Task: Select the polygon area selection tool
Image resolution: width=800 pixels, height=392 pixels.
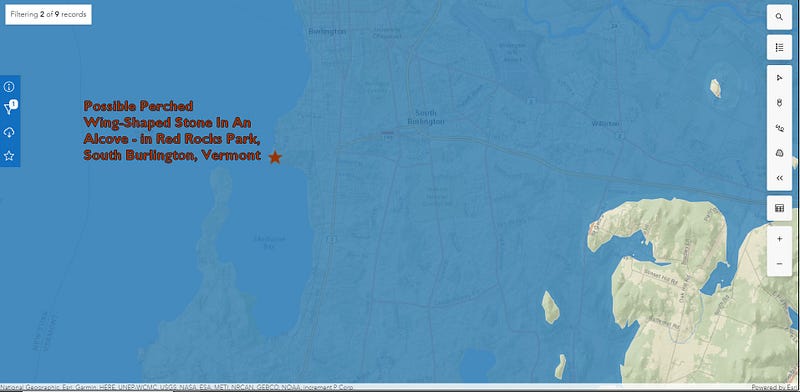Action: coord(779,153)
